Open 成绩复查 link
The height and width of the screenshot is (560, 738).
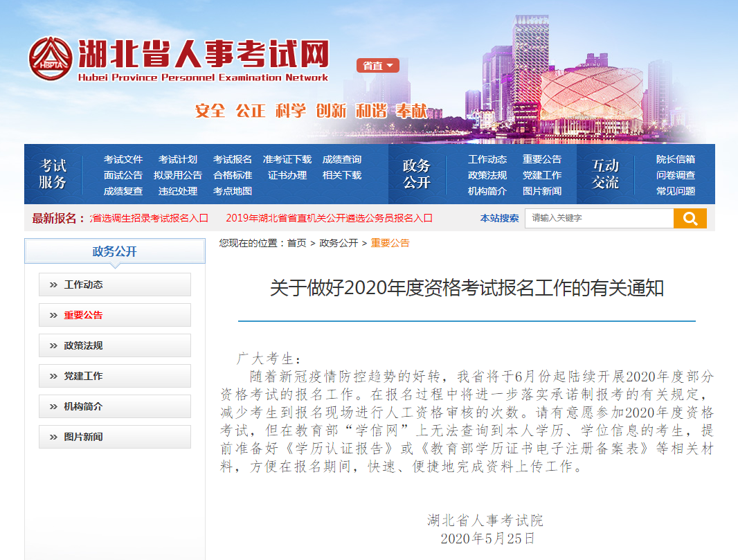[123, 191]
